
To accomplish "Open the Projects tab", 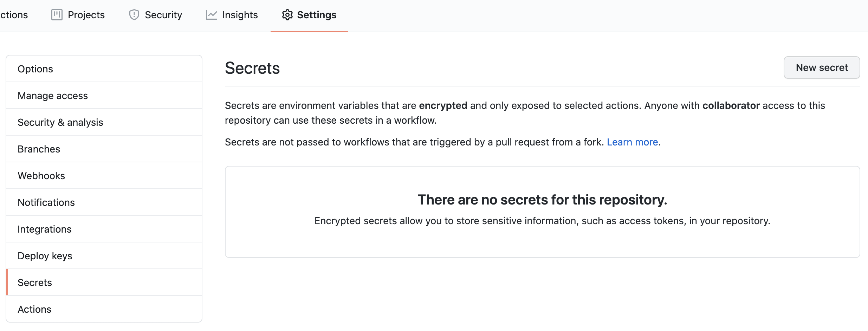I will pyautogui.click(x=86, y=15).
